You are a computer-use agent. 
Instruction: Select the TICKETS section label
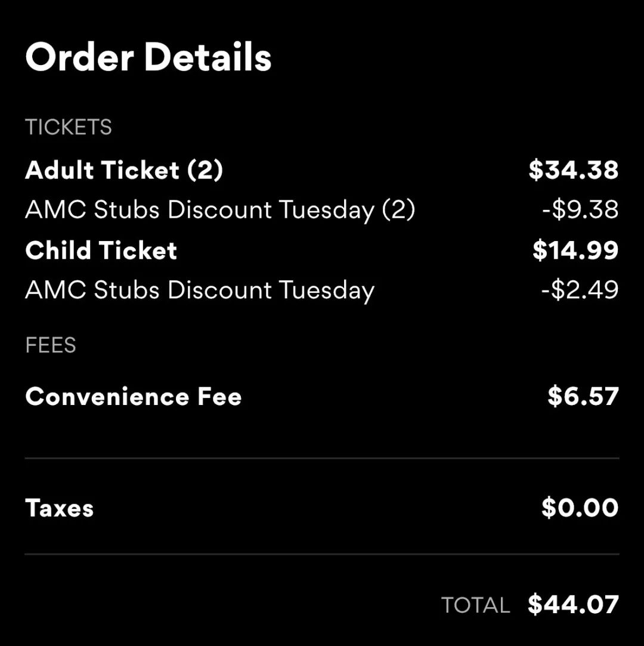click(69, 127)
